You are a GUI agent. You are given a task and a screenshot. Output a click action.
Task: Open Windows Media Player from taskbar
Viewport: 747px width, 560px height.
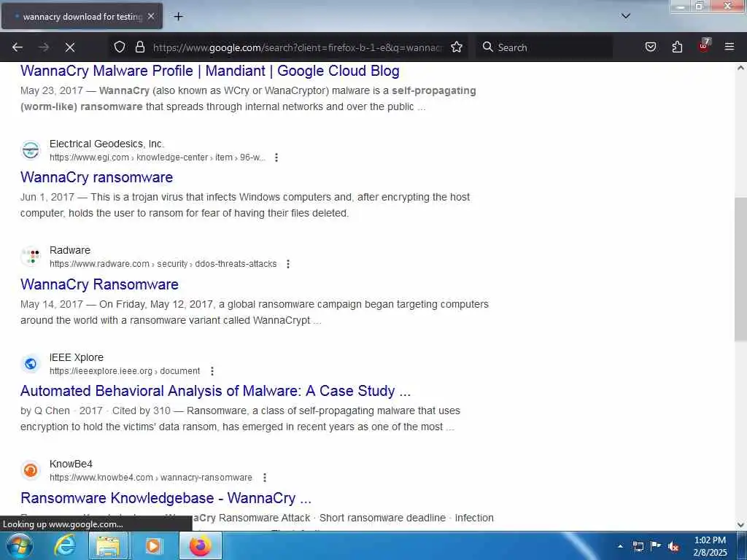pyautogui.click(x=153, y=545)
